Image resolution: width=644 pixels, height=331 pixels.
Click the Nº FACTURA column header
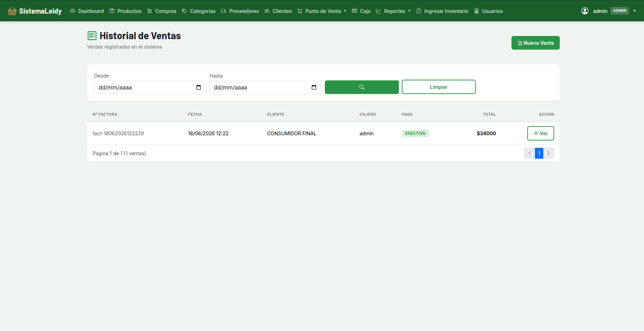(105, 114)
